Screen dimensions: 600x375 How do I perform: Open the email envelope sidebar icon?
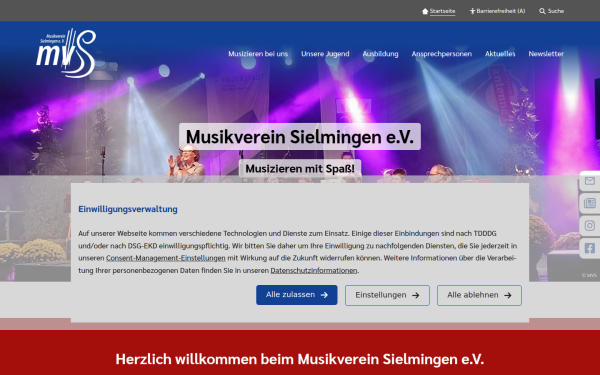click(x=590, y=181)
